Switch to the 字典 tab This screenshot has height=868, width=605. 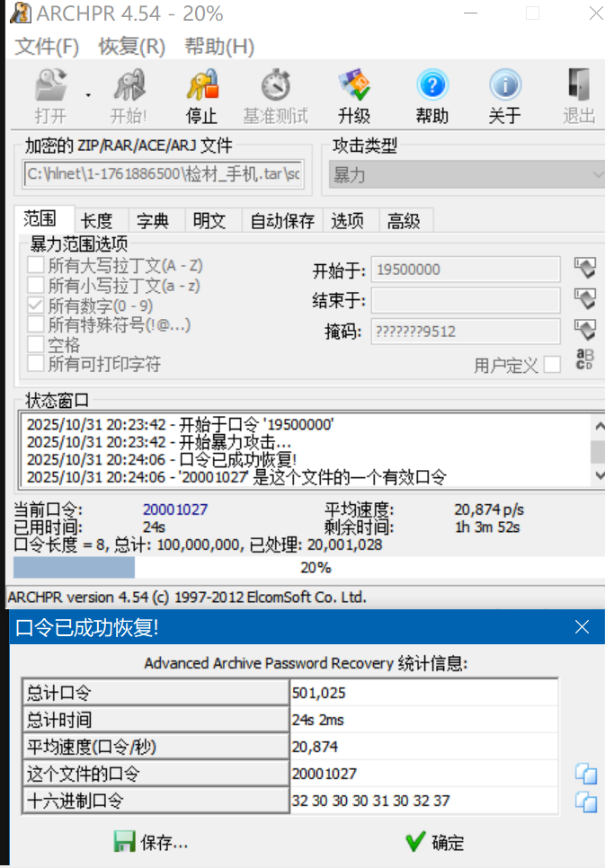tap(153, 221)
